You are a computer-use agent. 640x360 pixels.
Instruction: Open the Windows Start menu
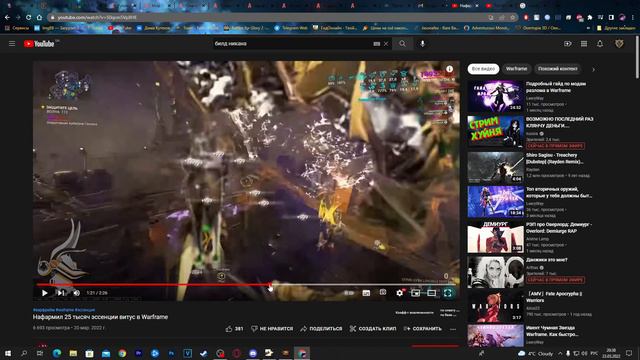(x=8, y=353)
